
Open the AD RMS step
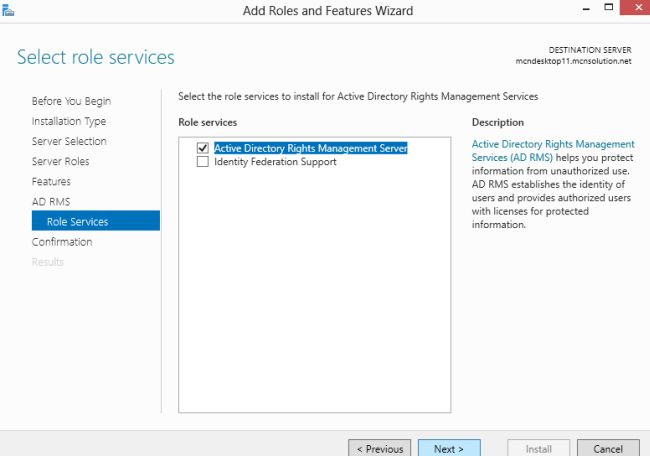[51, 201]
